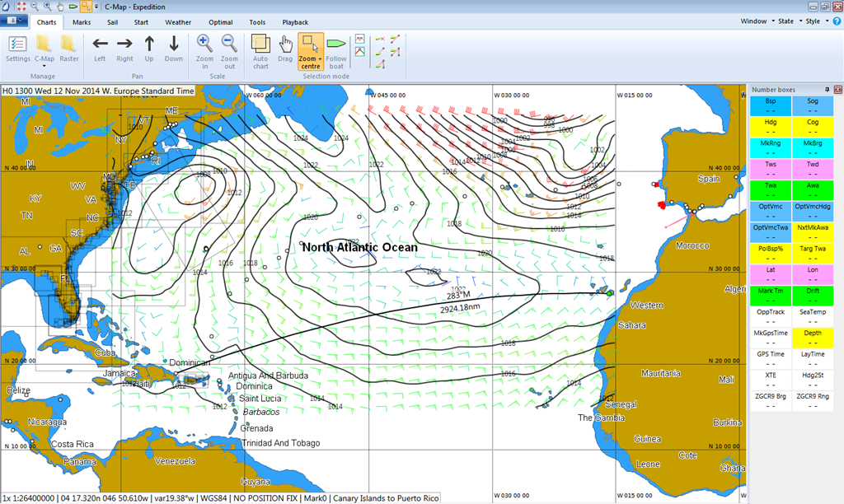
Task: Pan the chart Right
Action: tap(124, 49)
